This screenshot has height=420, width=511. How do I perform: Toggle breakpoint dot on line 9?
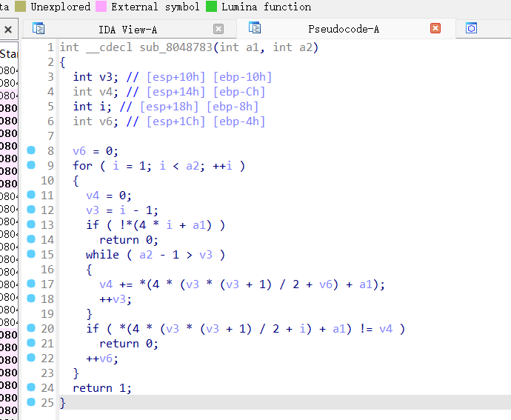[x=31, y=165]
